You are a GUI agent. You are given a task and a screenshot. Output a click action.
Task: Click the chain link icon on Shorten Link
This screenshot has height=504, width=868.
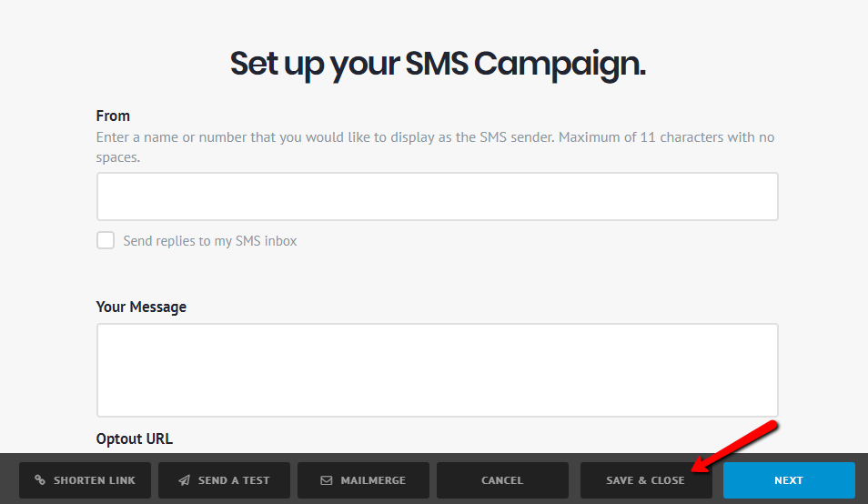(x=40, y=480)
